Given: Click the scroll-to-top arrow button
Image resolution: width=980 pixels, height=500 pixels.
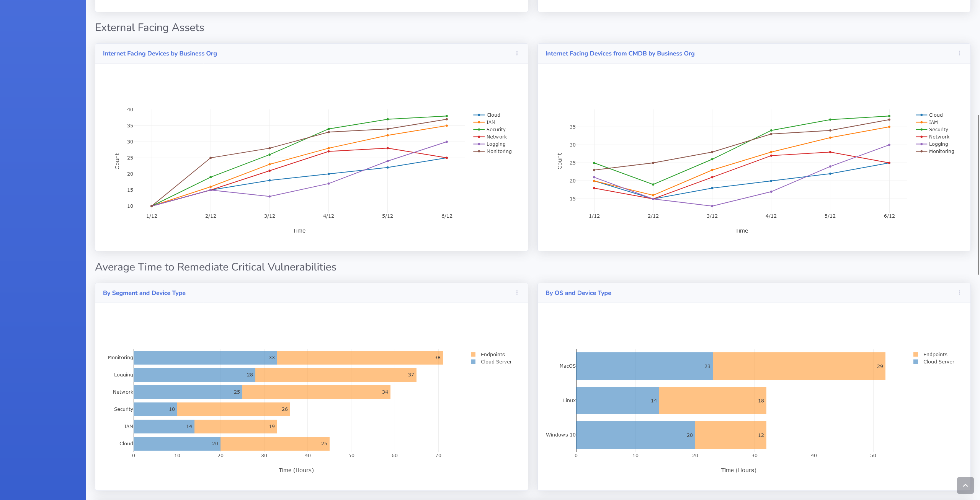Looking at the screenshot, I should pyautogui.click(x=965, y=485).
